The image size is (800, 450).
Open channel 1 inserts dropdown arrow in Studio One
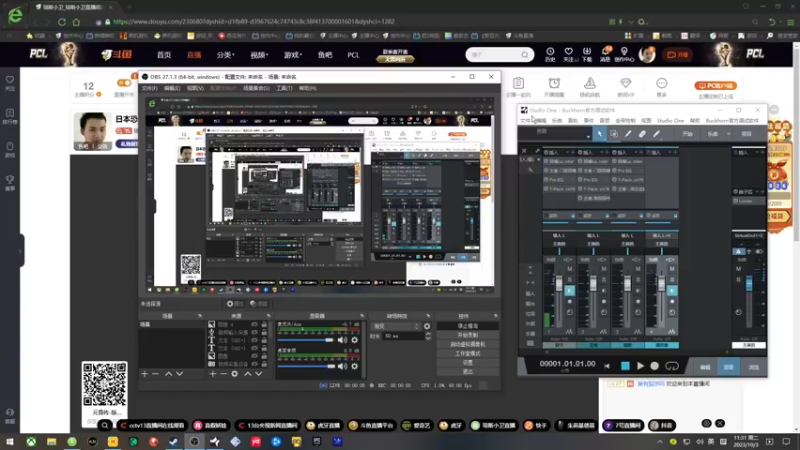[x=566, y=153]
